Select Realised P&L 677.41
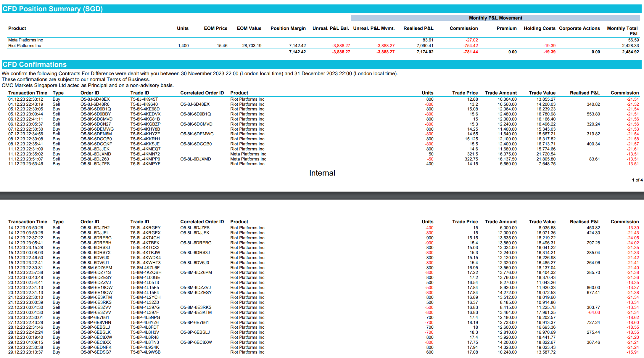The height and width of the screenshot is (358, 644). [593, 293]
